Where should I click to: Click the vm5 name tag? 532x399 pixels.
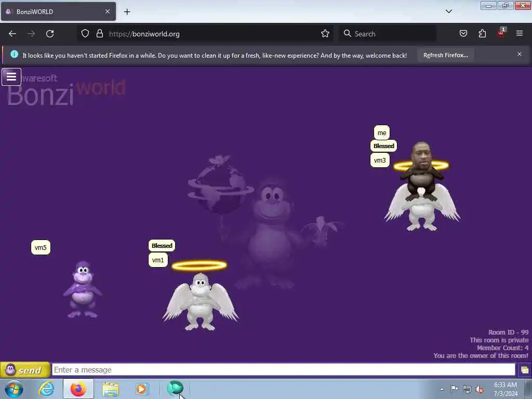click(x=41, y=247)
